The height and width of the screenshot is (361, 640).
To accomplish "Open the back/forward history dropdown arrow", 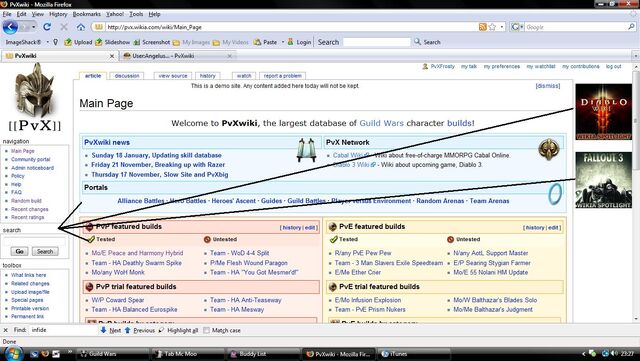I will pos(33,27).
